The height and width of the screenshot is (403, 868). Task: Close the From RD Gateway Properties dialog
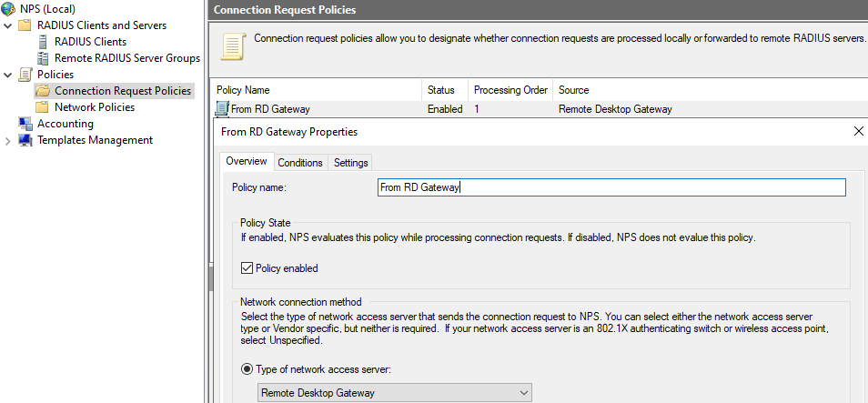coord(859,131)
